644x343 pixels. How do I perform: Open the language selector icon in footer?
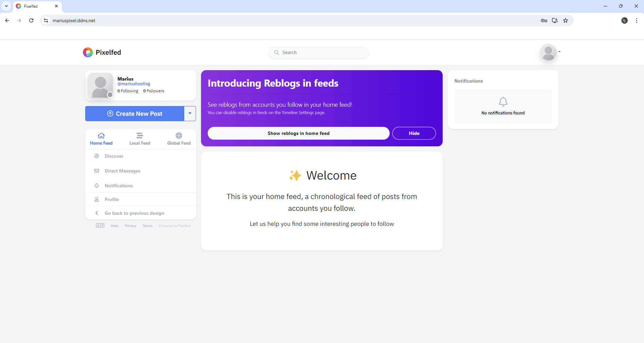click(x=100, y=226)
